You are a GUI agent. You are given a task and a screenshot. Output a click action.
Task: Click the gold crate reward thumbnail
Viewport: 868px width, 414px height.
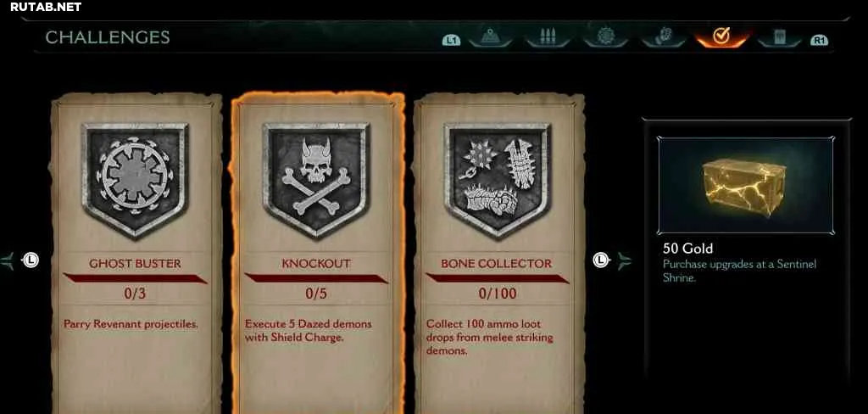746,186
